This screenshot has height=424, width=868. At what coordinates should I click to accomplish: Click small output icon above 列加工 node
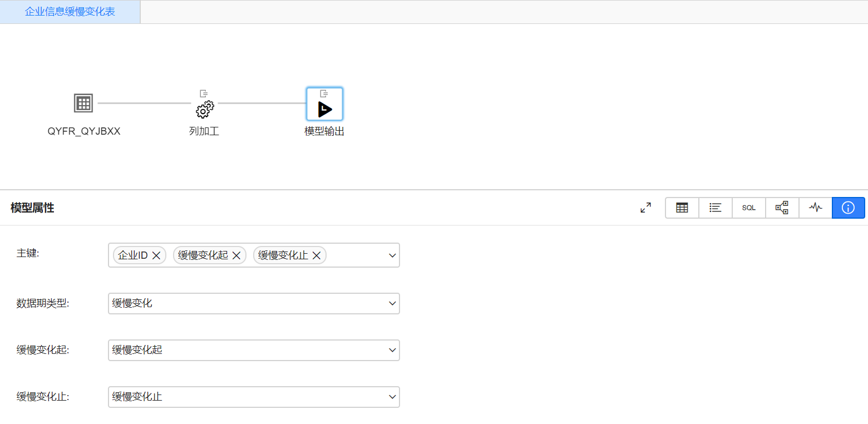[204, 93]
